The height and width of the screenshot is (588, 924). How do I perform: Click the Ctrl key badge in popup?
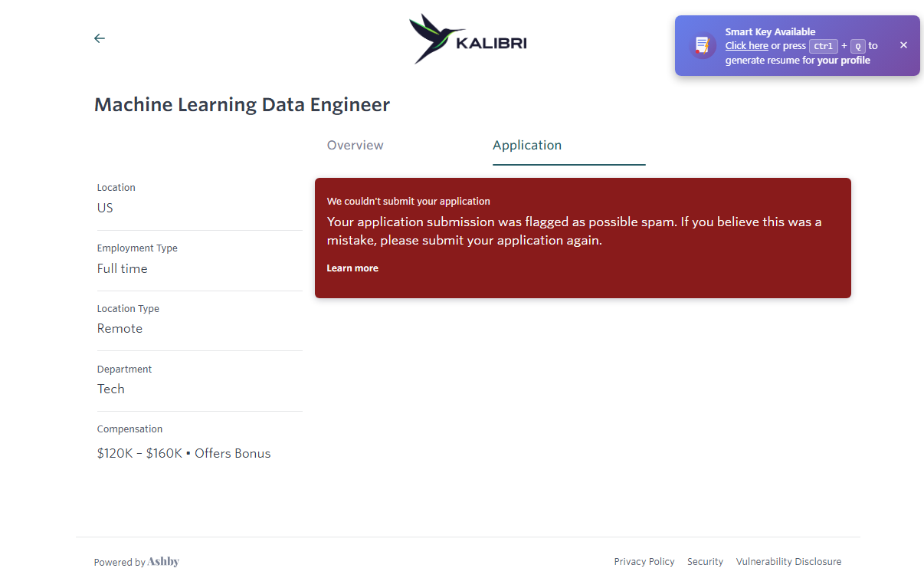[x=824, y=46]
